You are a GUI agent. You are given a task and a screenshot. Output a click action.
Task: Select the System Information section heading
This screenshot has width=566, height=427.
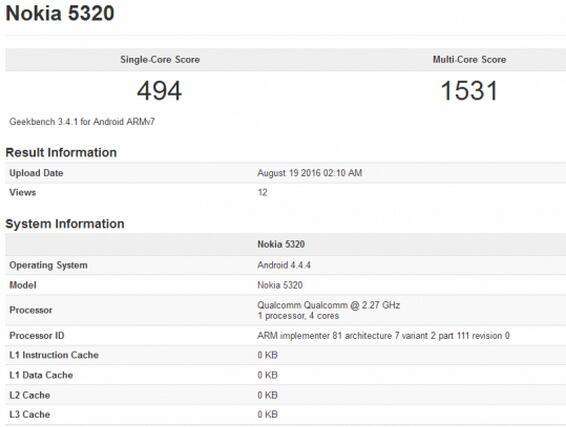[x=65, y=224]
